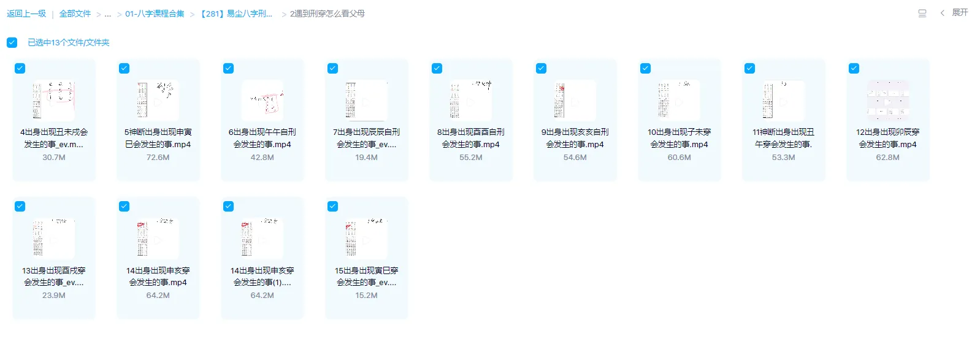
Task: Toggle checkbox of 15出身出现寅巳穿 file
Action: [x=332, y=207]
